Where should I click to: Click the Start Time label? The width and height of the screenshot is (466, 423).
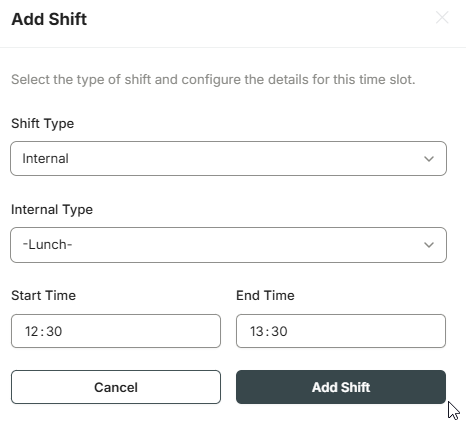point(44,295)
